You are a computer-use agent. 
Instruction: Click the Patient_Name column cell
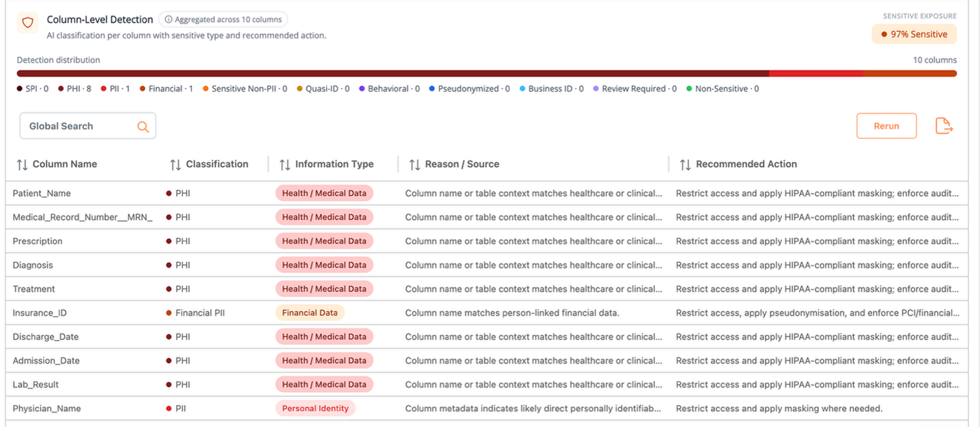point(42,193)
